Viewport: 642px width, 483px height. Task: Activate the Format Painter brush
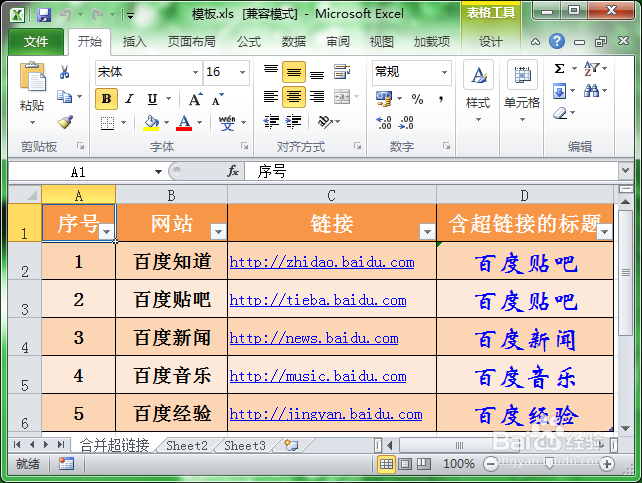pyautogui.click(x=65, y=122)
